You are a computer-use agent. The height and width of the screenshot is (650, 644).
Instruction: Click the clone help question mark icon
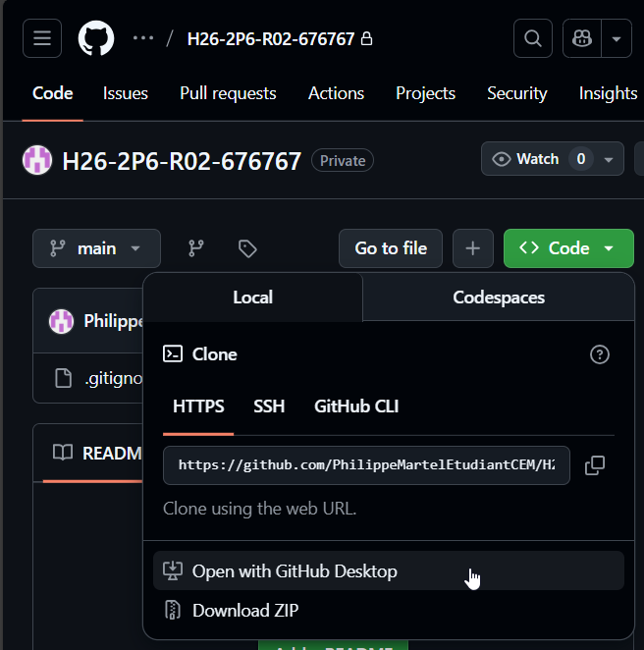coord(600,354)
